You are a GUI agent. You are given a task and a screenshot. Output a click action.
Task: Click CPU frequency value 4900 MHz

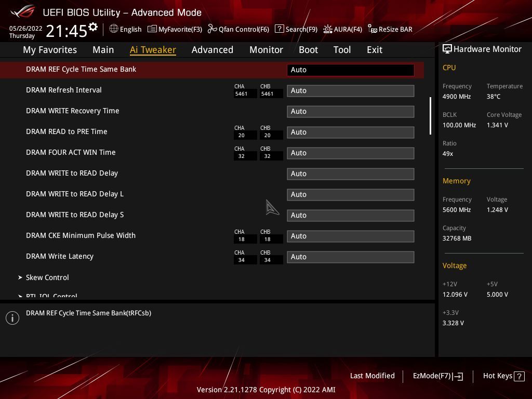[457, 97]
